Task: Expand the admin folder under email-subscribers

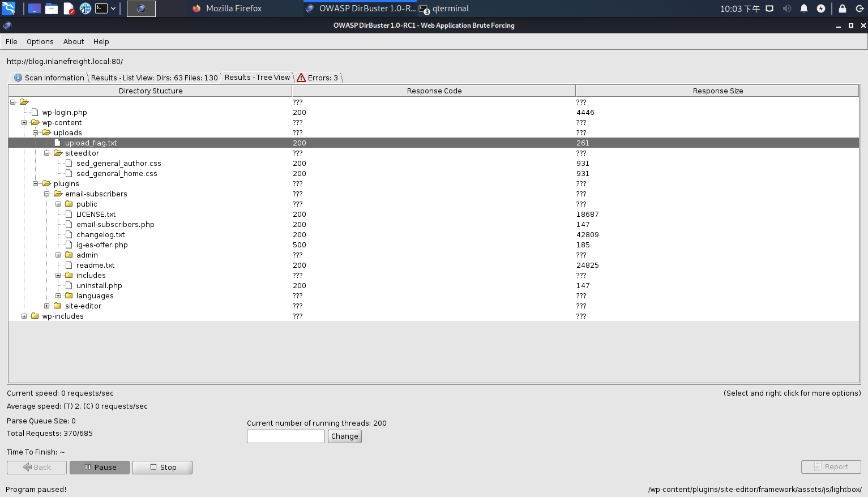Action: (57, 255)
